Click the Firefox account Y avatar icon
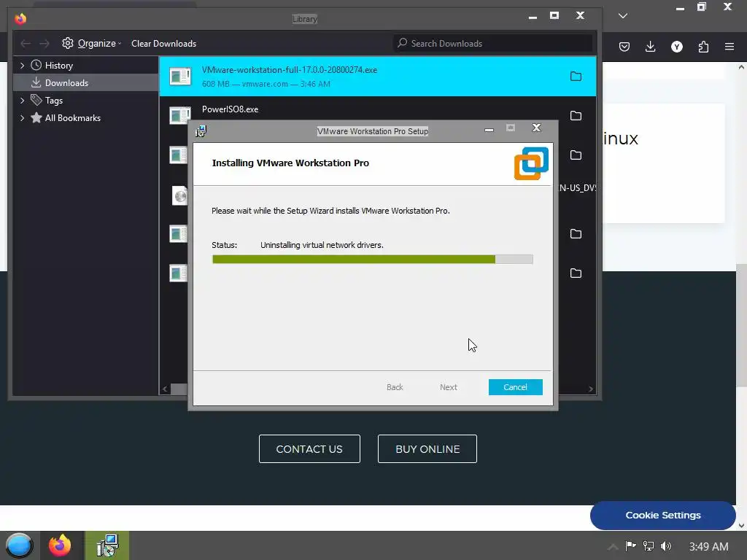This screenshot has width=747, height=560. [676, 47]
